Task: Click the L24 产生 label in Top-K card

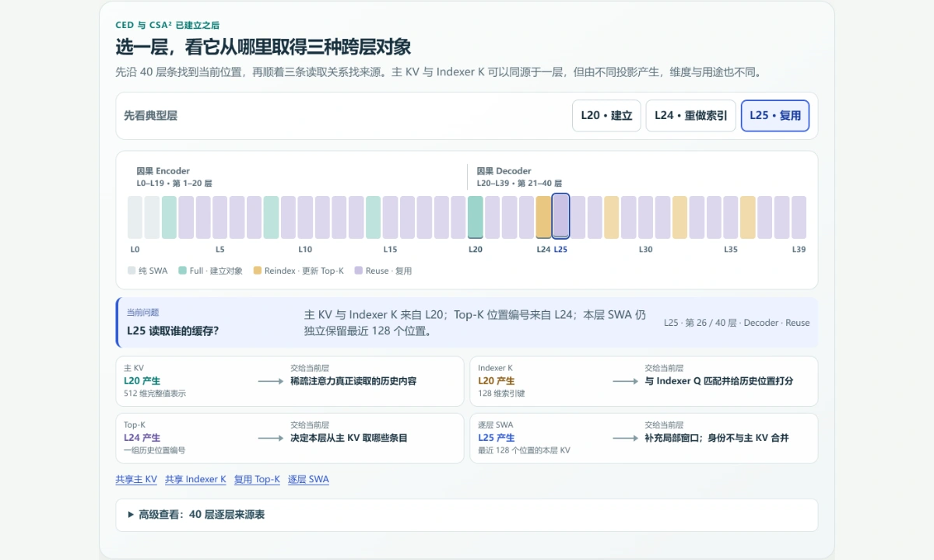Action: click(x=142, y=438)
